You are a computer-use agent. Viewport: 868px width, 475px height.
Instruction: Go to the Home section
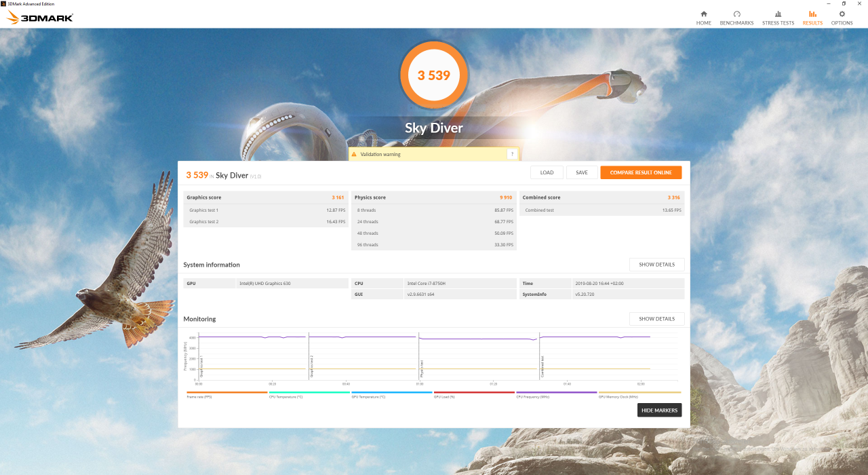coord(703,18)
